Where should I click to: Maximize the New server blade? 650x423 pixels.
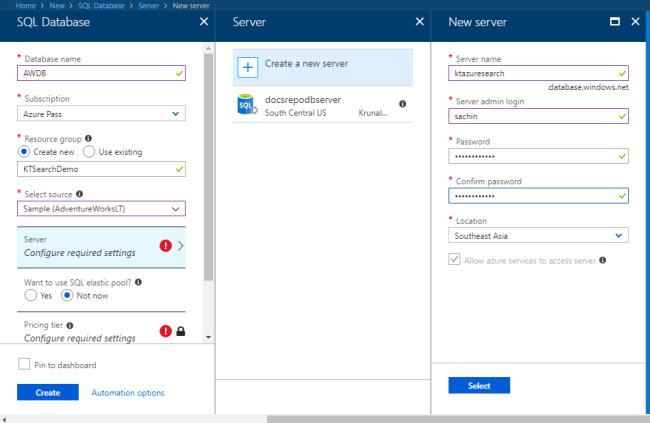click(x=615, y=22)
